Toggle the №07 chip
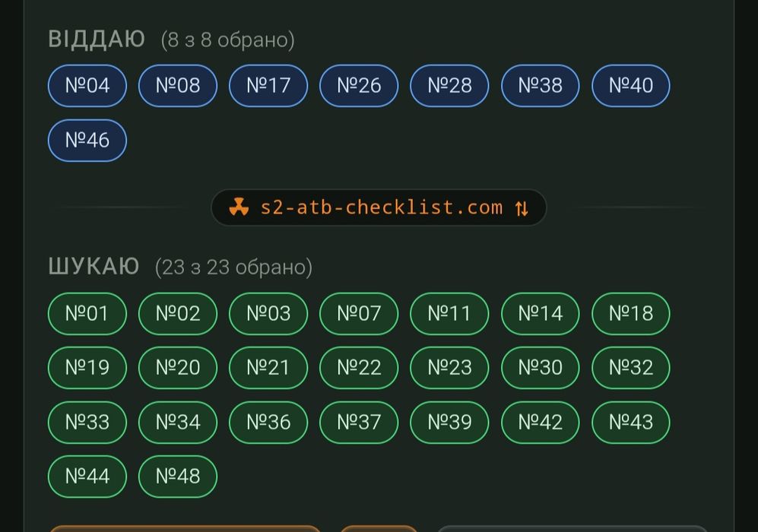The width and height of the screenshot is (758, 532). pyautogui.click(x=359, y=314)
